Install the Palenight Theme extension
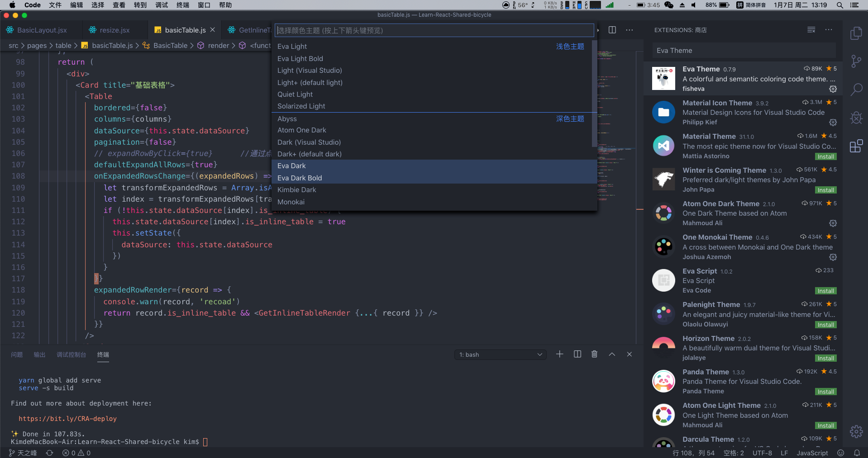The image size is (868, 458). tap(825, 325)
